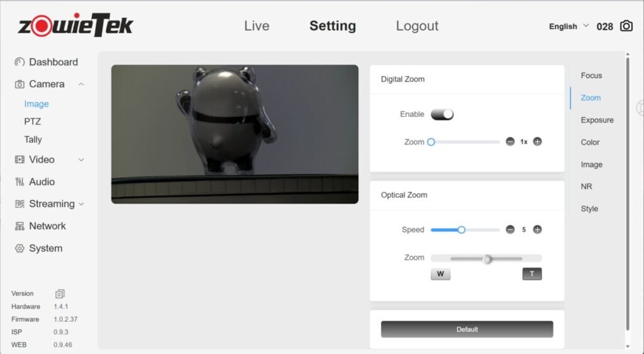
Task: Collapse the Camera section in sidebar
Action: [81, 84]
